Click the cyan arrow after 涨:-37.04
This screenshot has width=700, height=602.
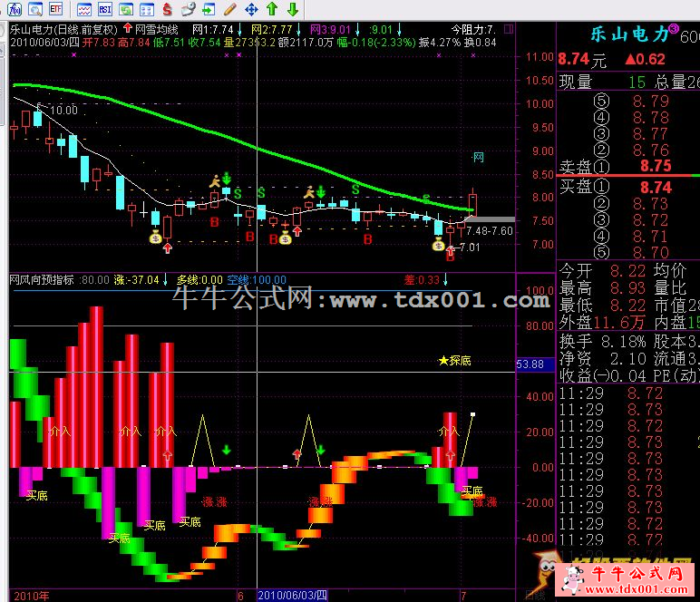[167, 279]
